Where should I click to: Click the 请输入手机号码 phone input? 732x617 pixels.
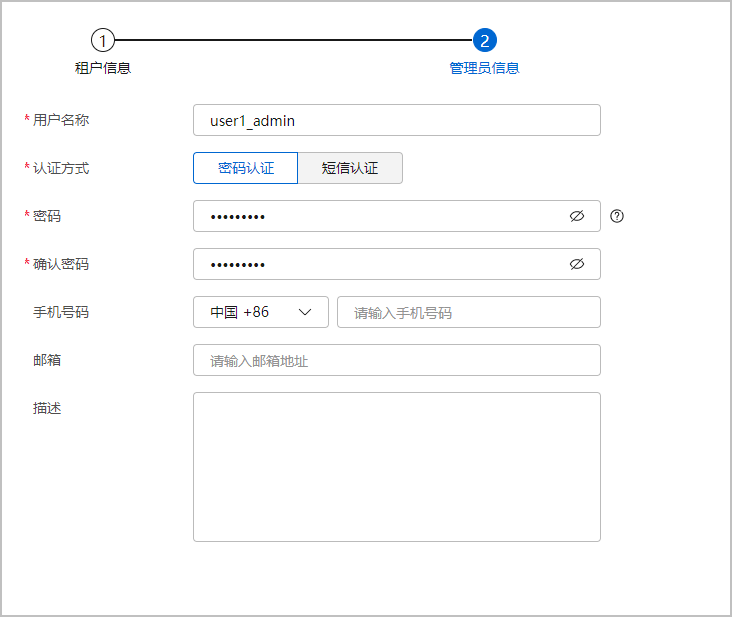click(469, 312)
